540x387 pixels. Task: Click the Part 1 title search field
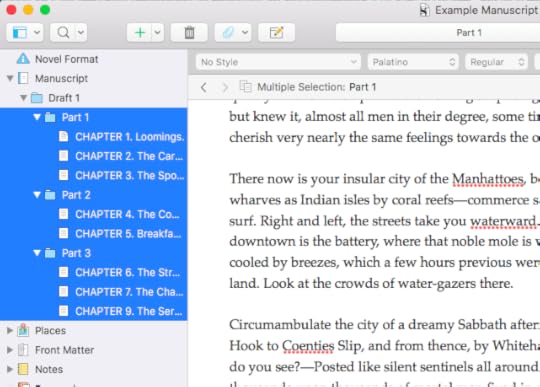438,33
